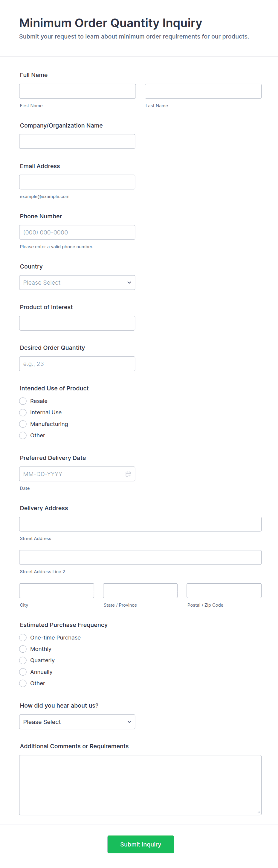Select the Resale radio option
Viewport: 278px width, 868px height.
(x=23, y=401)
